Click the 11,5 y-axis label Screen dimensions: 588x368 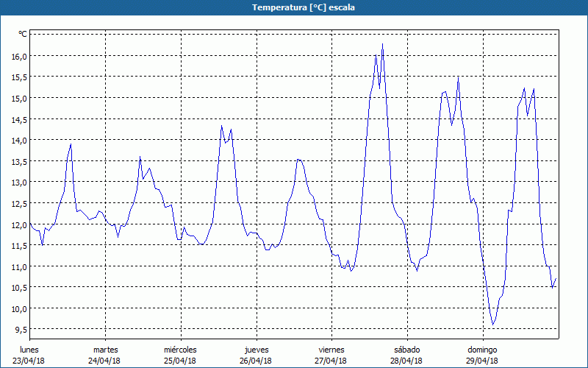(18, 245)
